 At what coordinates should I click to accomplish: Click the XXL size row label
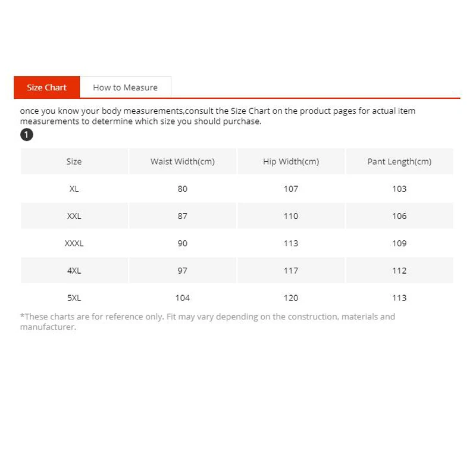pyautogui.click(x=74, y=216)
